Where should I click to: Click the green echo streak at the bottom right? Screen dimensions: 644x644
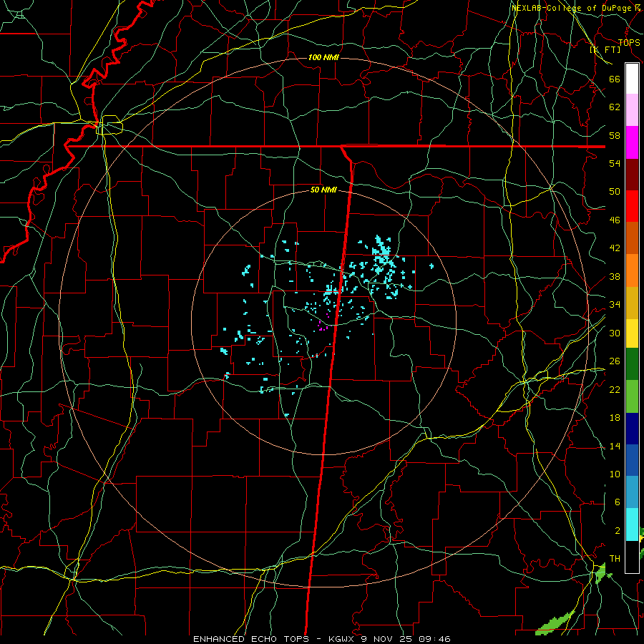pyautogui.click(x=555, y=623)
